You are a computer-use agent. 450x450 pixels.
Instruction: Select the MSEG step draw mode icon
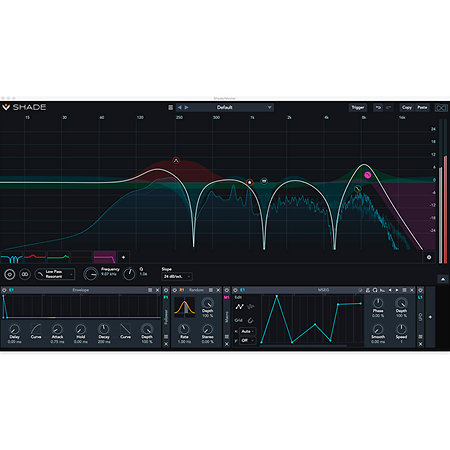(x=251, y=307)
